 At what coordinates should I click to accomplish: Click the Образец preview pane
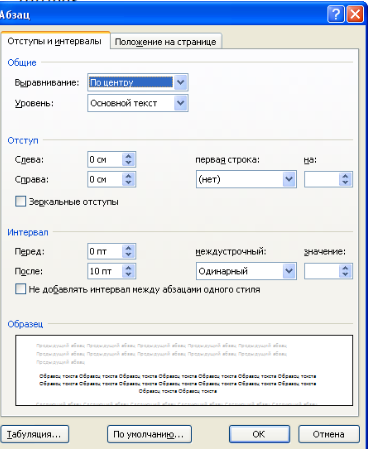click(x=184, y=370)
